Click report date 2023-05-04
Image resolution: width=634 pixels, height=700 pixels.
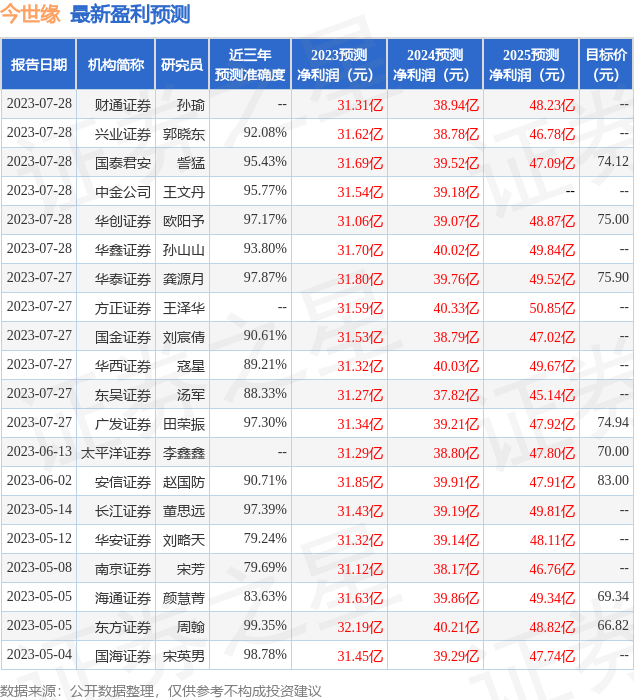point(39,655)
